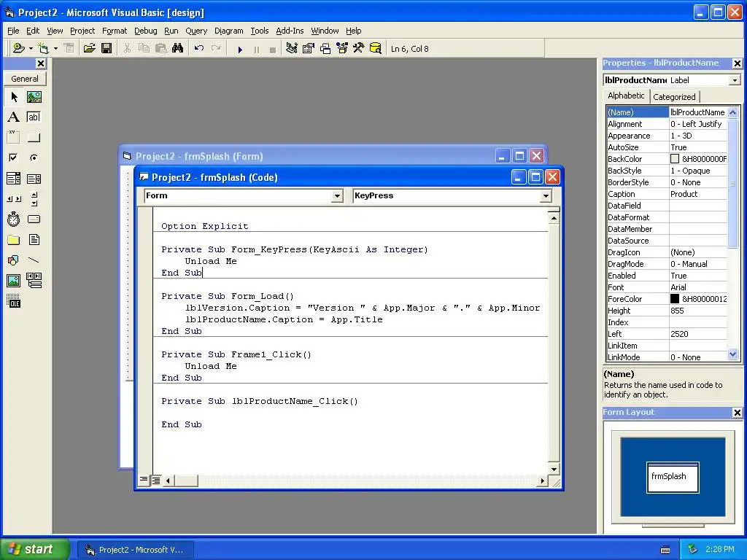This screenshot has width=747, height=560.
Task: Expand the KeyPress procedure dropdown
Action: click(x=546, y=195)
